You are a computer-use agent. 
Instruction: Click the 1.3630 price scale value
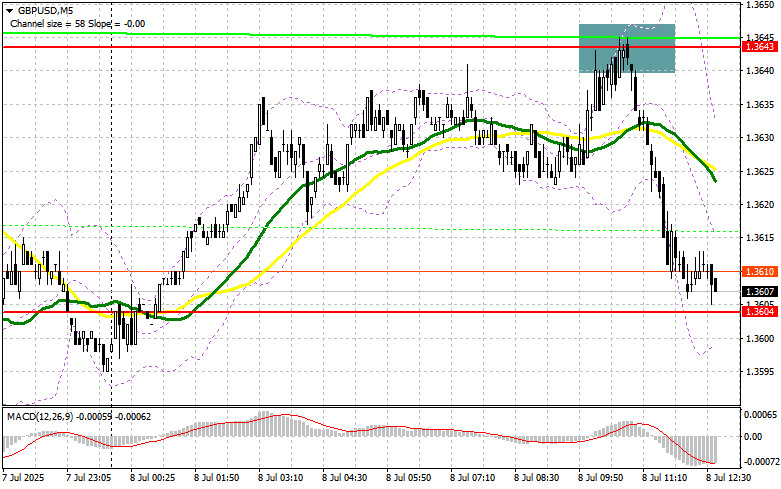(760, 138)
